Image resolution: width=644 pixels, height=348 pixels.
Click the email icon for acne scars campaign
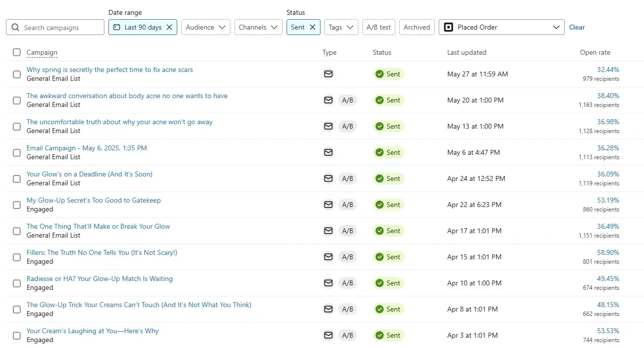328,74
